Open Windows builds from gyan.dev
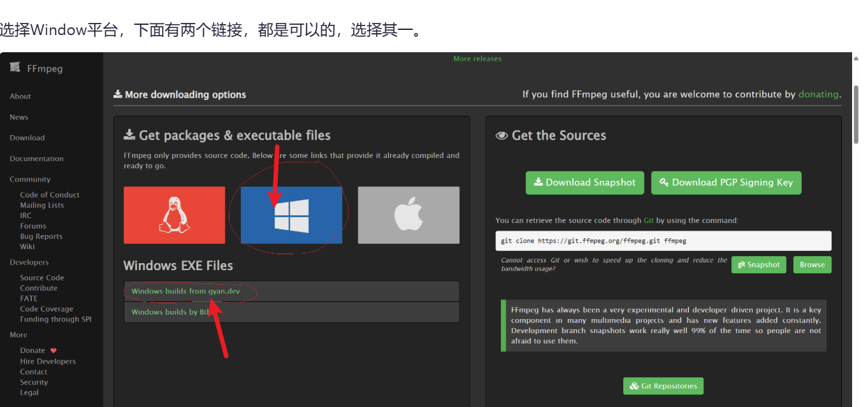The width and height of the screenshot is (868, 407). point(185,291)
